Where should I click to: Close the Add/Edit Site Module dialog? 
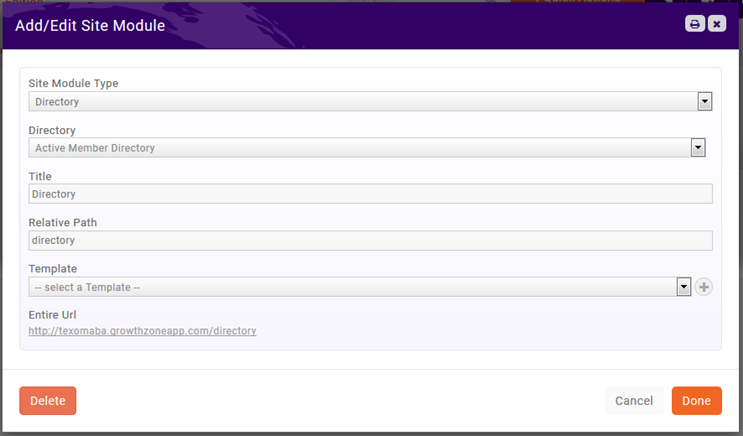point(716,24)
